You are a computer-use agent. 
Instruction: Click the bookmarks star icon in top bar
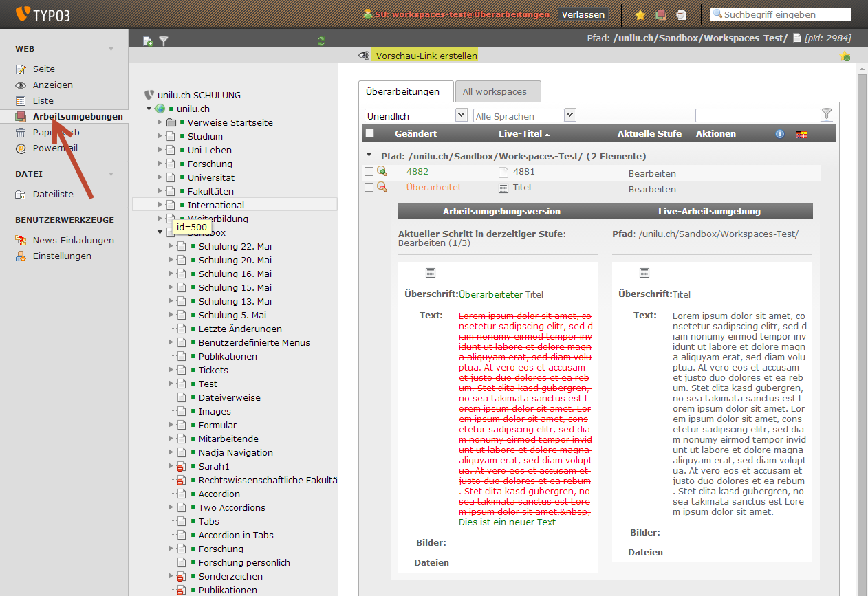click(640, 14)
